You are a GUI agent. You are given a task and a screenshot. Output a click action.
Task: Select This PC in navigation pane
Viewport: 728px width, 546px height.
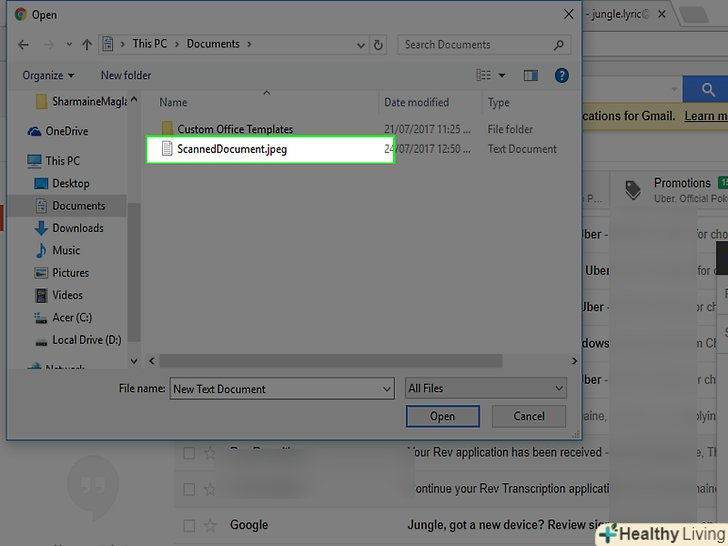pos(63,161)
